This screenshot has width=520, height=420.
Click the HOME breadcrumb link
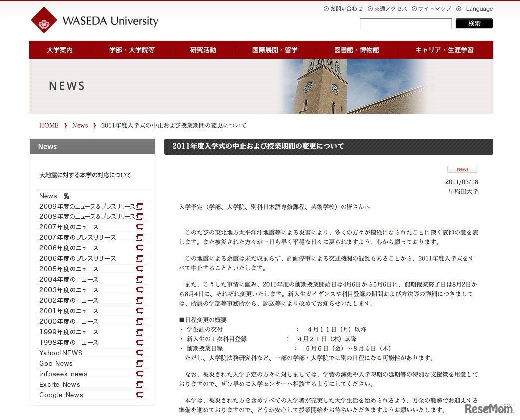[x=48, y=125]
